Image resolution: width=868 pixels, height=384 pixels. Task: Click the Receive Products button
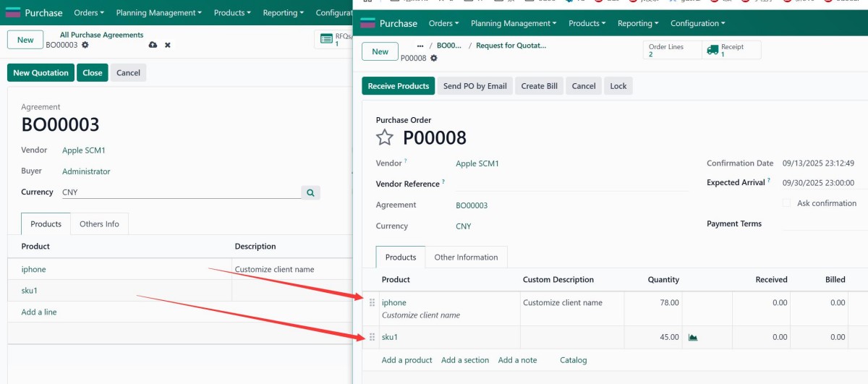coord(398,86)
